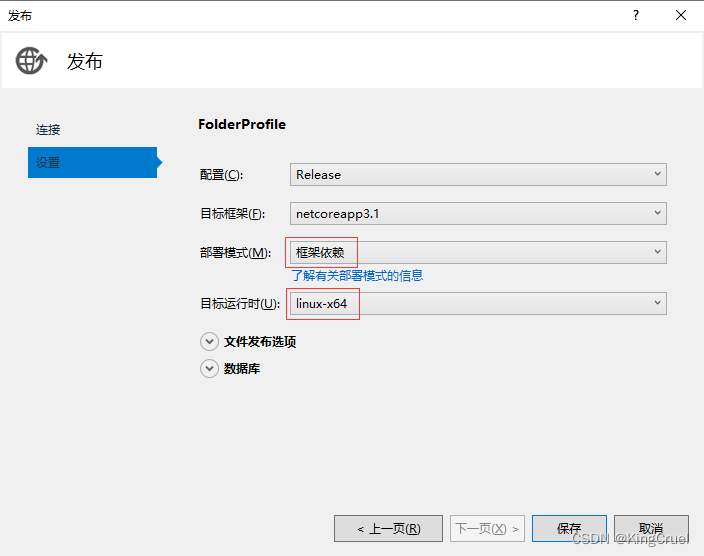
Task: Switch to the 连接 step
Action: [x=49, y=130]
